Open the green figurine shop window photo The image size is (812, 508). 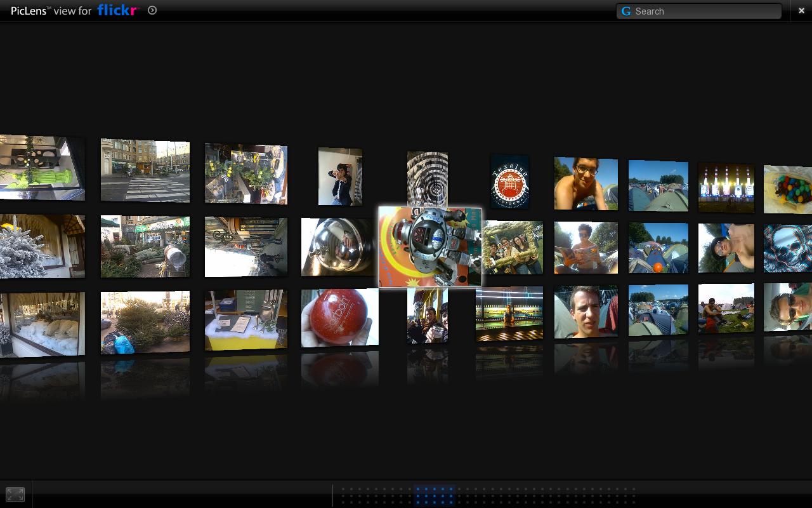[42, 168]
